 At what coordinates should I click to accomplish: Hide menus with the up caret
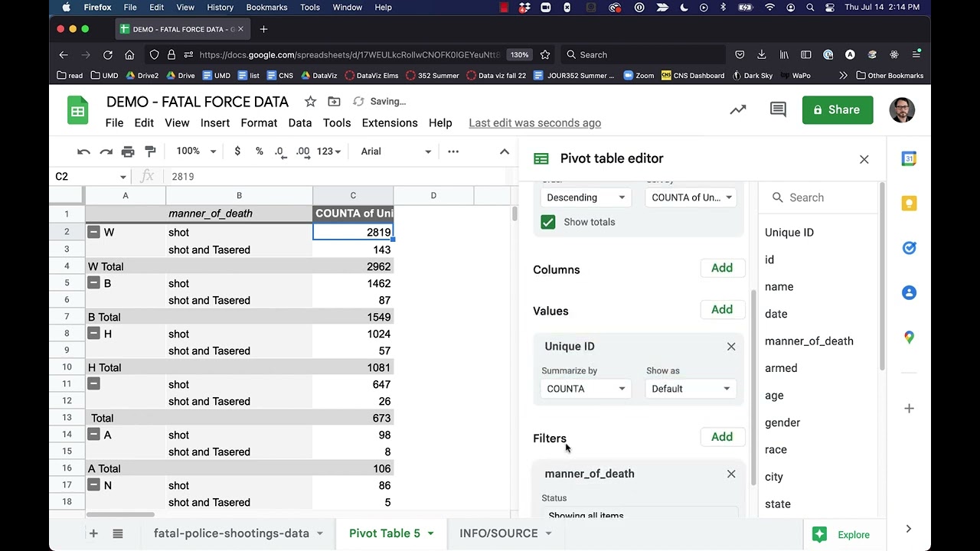pos(505,152)
